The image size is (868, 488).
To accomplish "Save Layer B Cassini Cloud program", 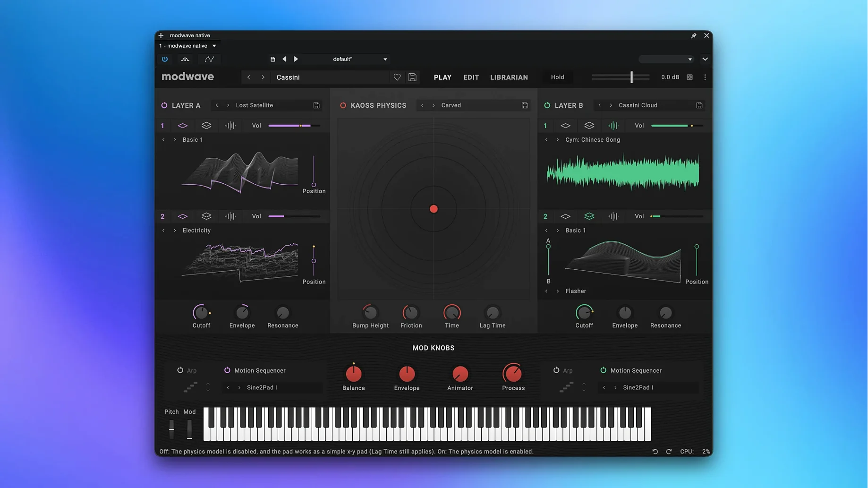I will [699, 105].
